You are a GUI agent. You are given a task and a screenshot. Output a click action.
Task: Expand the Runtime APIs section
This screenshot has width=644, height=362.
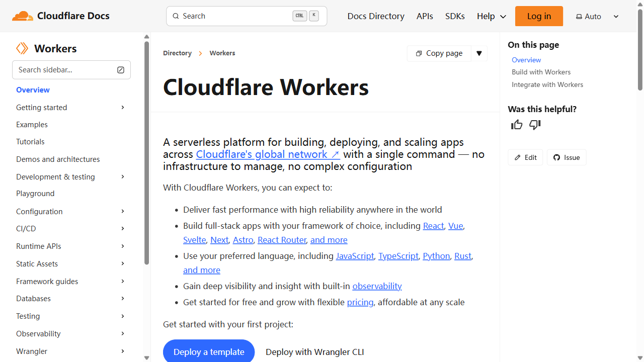click(122, 246)
